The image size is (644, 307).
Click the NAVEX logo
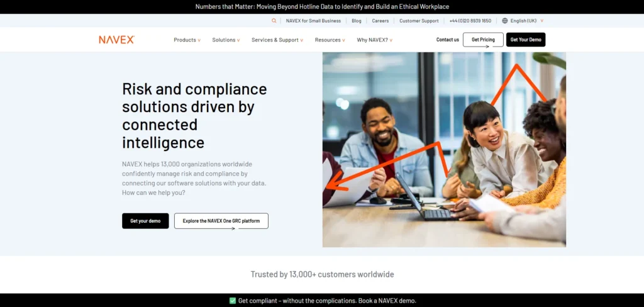(x=116, y=40)
